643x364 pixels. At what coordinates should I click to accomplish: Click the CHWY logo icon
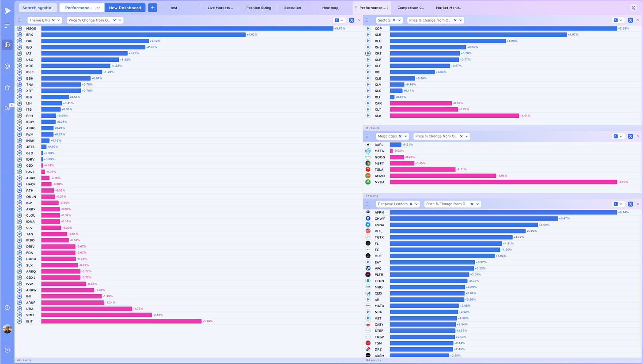tap(368, 218)
